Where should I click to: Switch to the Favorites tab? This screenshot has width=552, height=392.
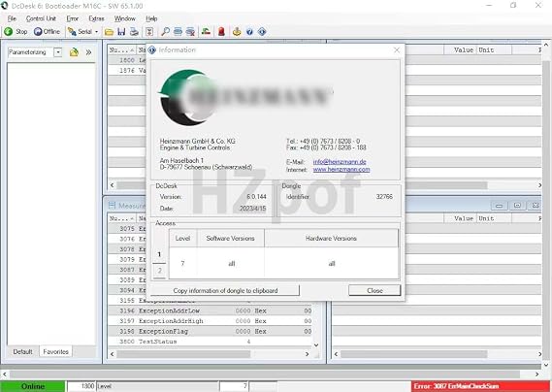tap(55, 351)
